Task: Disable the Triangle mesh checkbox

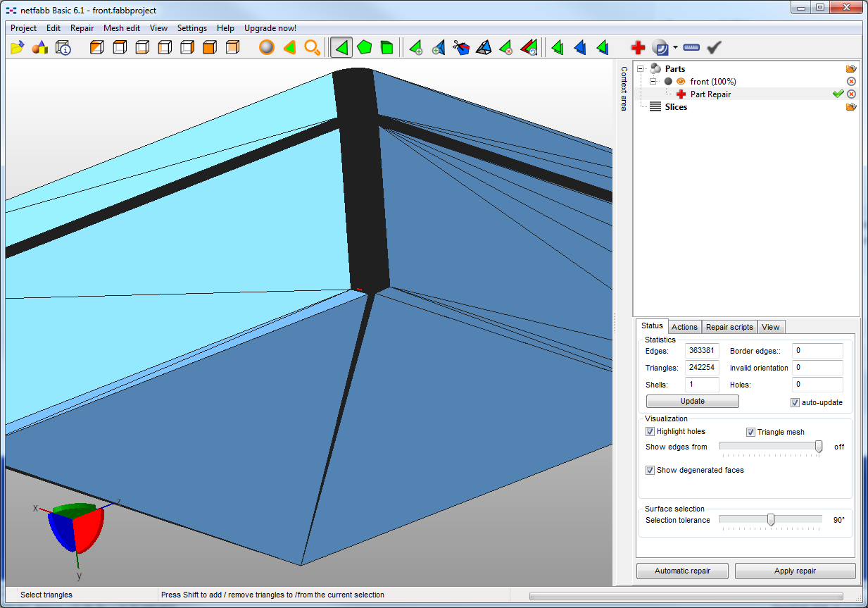Action: coord(750,432)
